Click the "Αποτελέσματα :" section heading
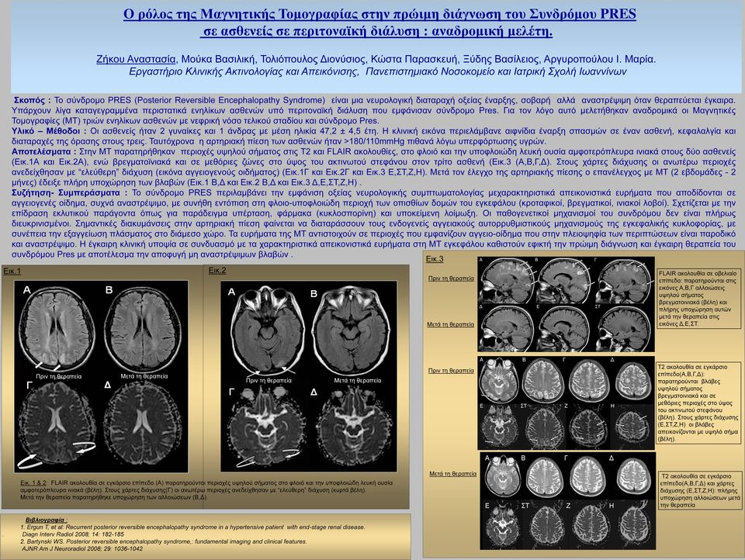This screenshot has width=745, height=560. click(44, 151)
